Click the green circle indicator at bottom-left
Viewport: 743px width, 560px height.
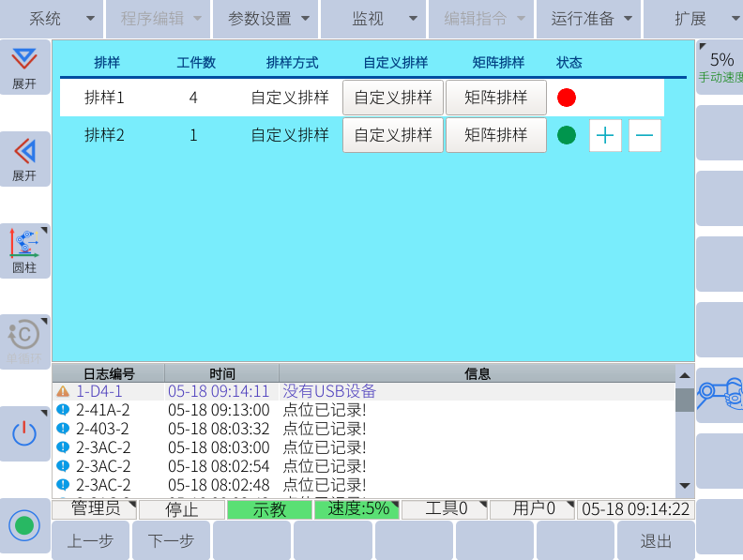tap(24, 524)
